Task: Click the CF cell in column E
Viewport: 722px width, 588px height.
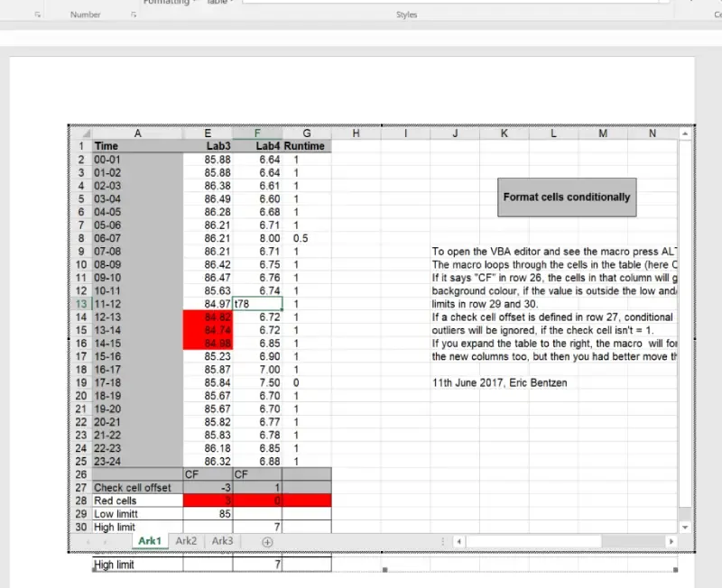Action: point(208,474)
